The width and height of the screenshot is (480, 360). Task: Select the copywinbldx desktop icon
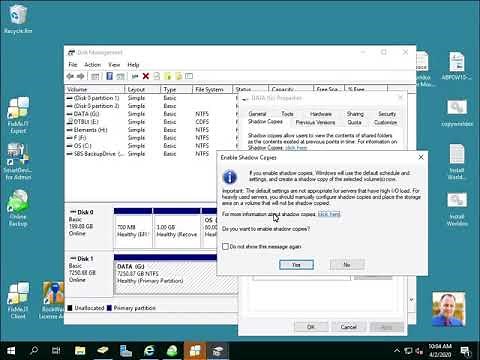(x=457, y=113)
